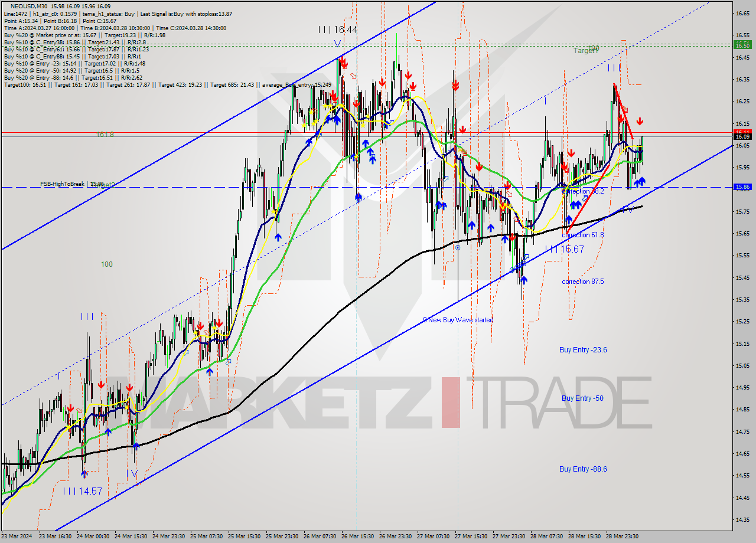Screen dimensions: 756x543
Task: Click the blue 15.86 price tag
Action: (x=742, y=187)
